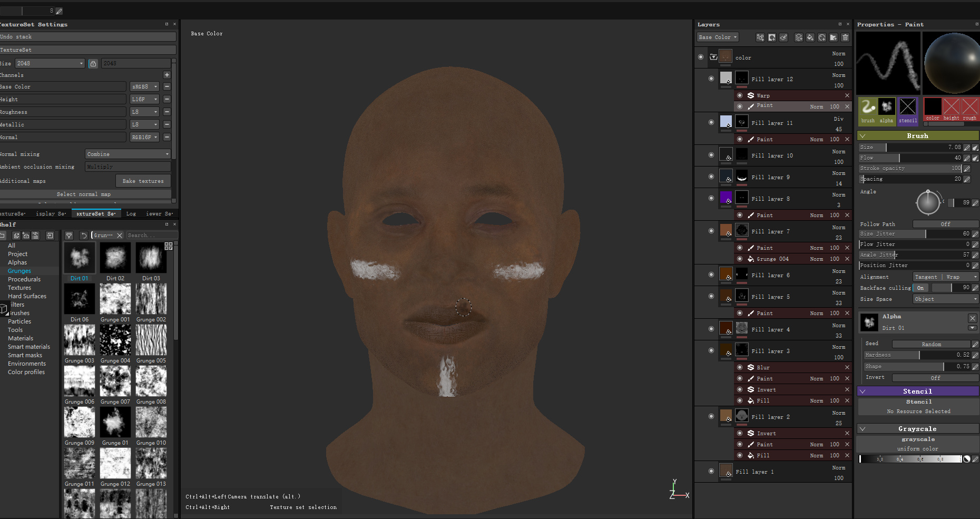Lock the TextureSet size ratio

point(93,63)
